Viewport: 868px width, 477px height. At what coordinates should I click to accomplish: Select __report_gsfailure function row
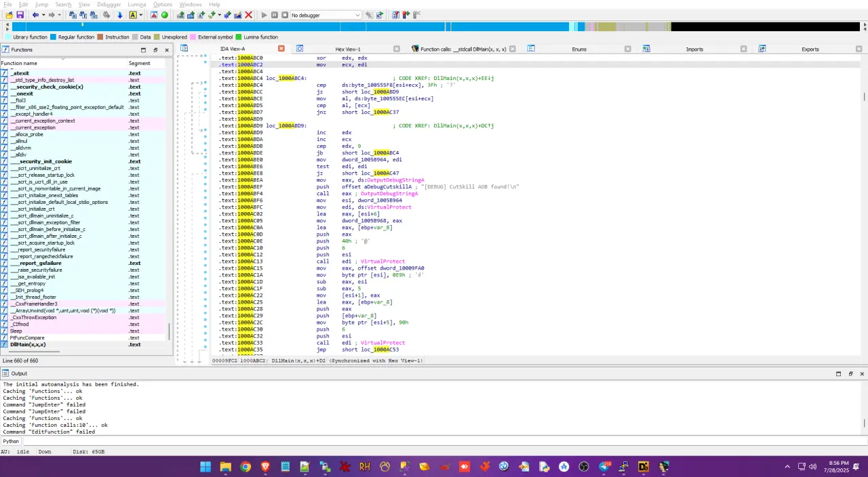(x=83, y=263)
